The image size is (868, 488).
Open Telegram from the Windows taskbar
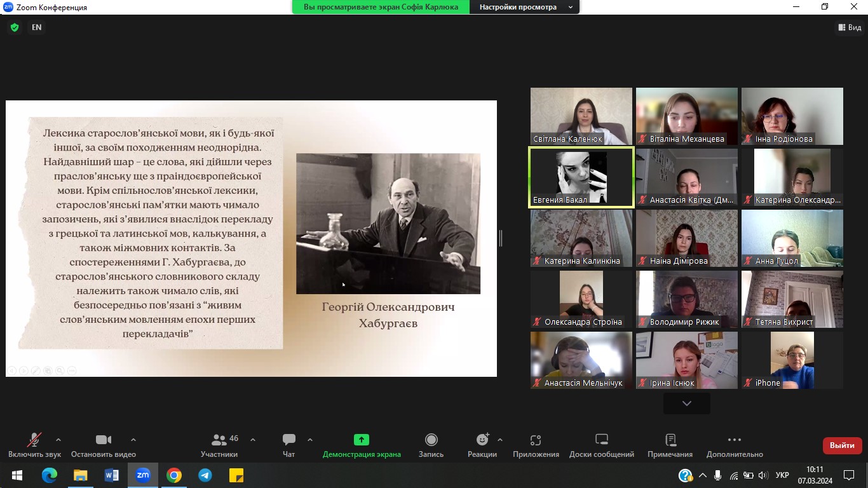[205, 475]
